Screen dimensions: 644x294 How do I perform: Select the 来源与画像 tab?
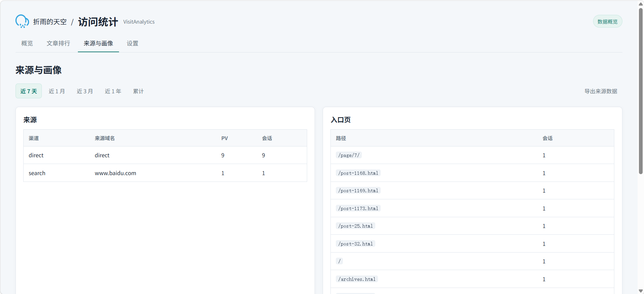pyautogui.click(x=98, y=43)
